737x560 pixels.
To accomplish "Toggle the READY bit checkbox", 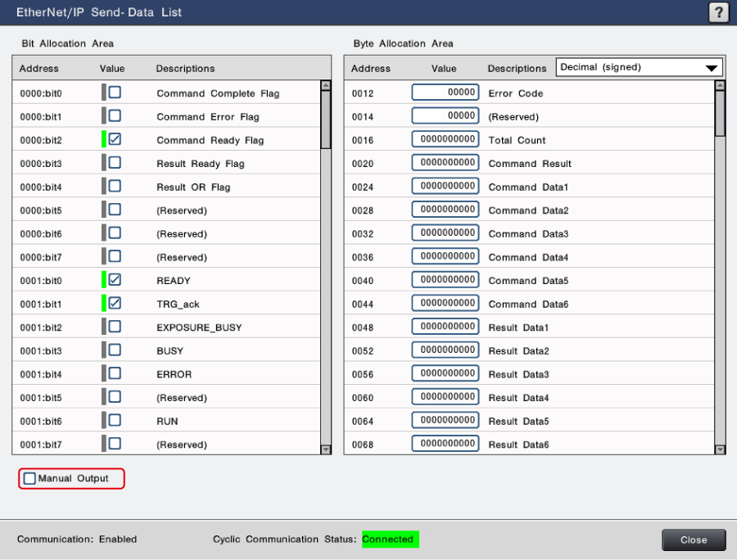I will [x=115, y=280].
